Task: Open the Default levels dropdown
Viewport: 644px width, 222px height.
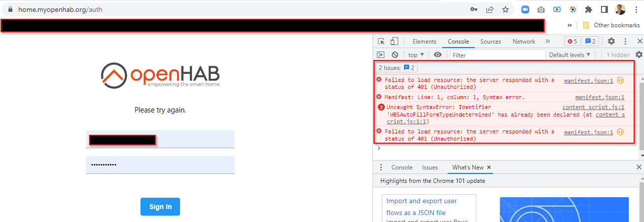Action: [x=570, y=55]
